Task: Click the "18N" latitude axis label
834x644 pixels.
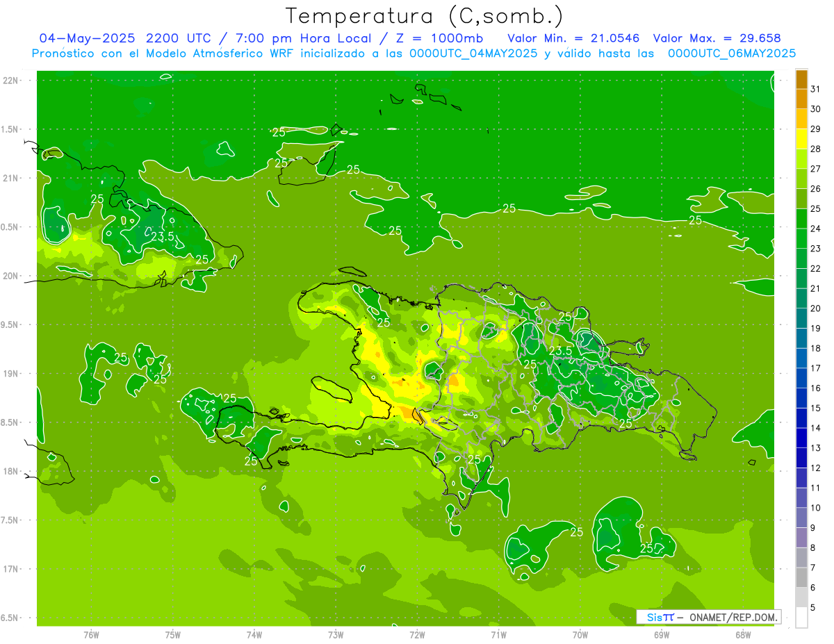Action: pos(12,472)
